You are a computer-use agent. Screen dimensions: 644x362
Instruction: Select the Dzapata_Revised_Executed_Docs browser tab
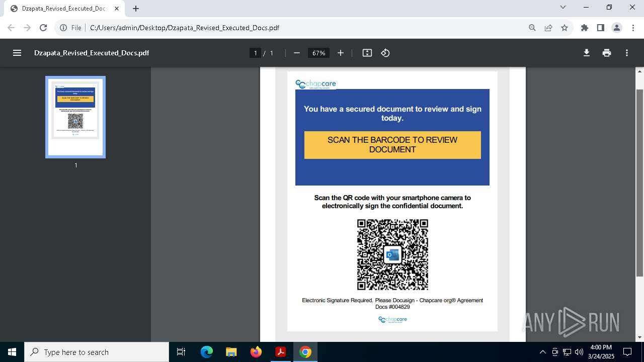65,9
